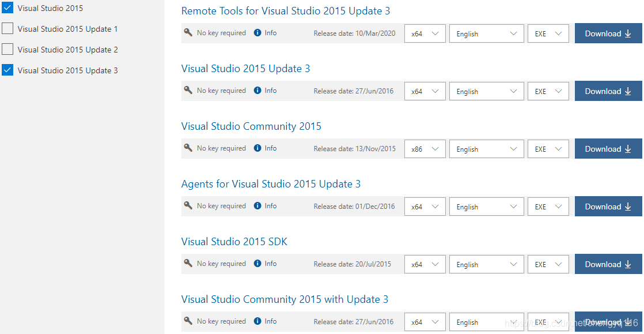Open language dropdown for Visual Studio 2015 Update 3

[487, 91]
